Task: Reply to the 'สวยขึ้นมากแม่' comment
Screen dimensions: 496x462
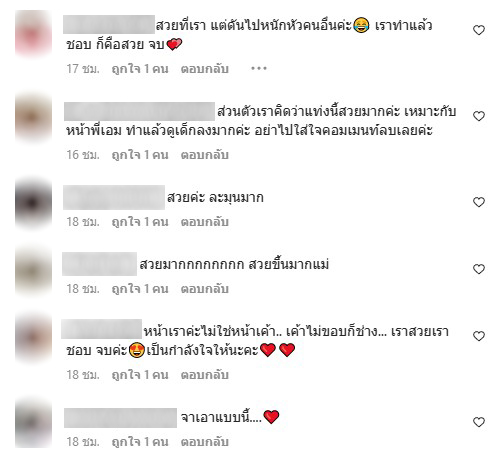Action: coord(204,289)
